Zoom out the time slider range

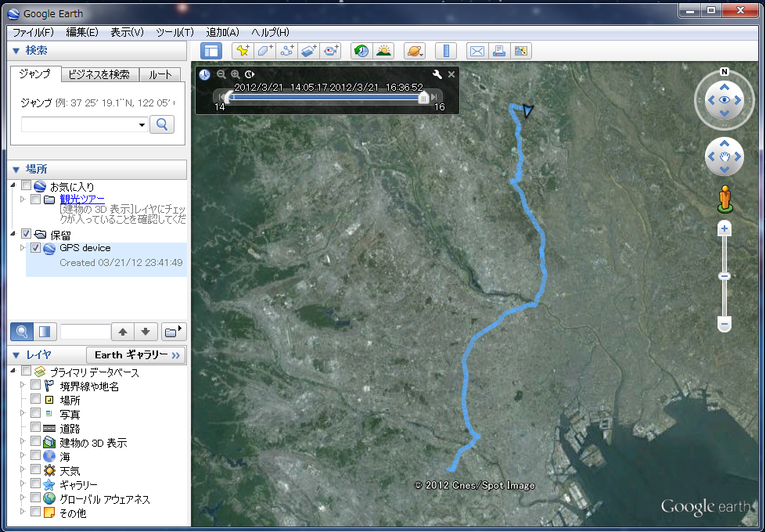pos(221,74)
